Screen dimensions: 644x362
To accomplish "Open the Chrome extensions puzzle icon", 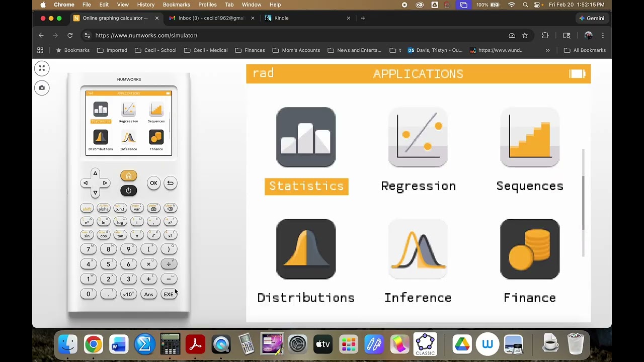I will click(545, 35).
